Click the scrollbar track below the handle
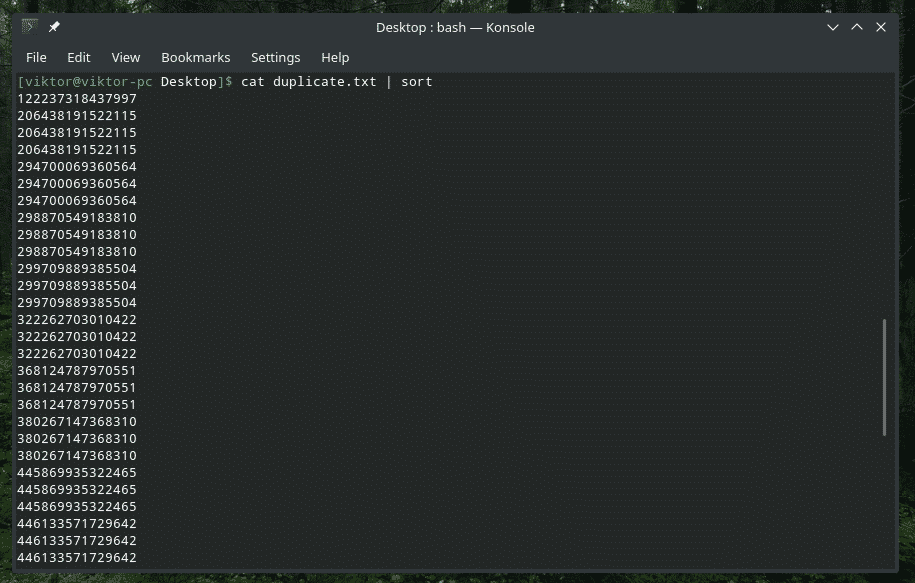Viewport: 915px width, 583px height. click(884, 500)
